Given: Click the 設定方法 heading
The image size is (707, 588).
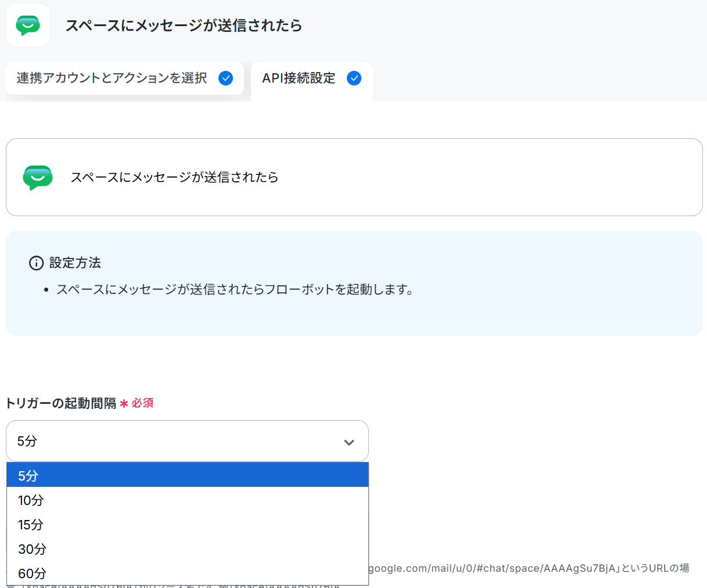Looking at the screenshot, I should tap(75, 263).
